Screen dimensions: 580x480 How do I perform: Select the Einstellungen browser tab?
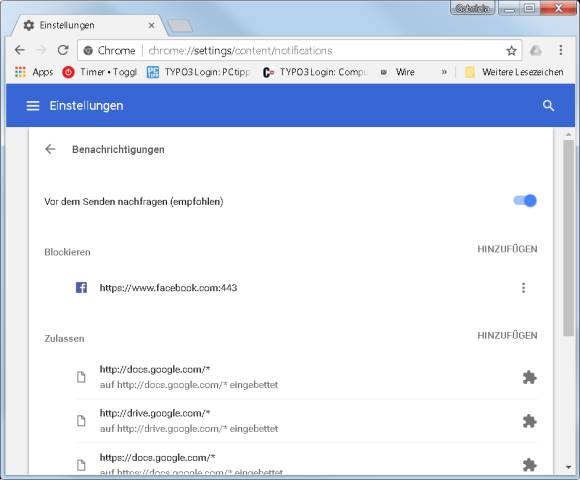pos(89,25)
